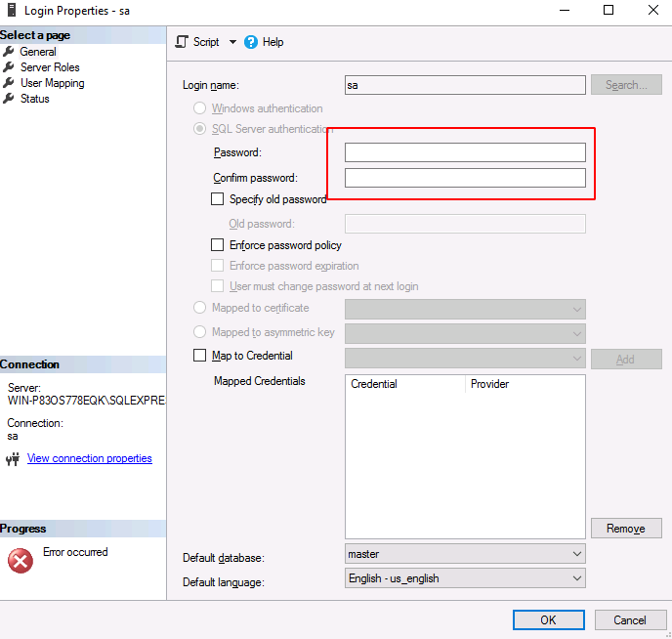Open the User Mapping page
This screenshot has height=639, width=672.
pos(53,83)
